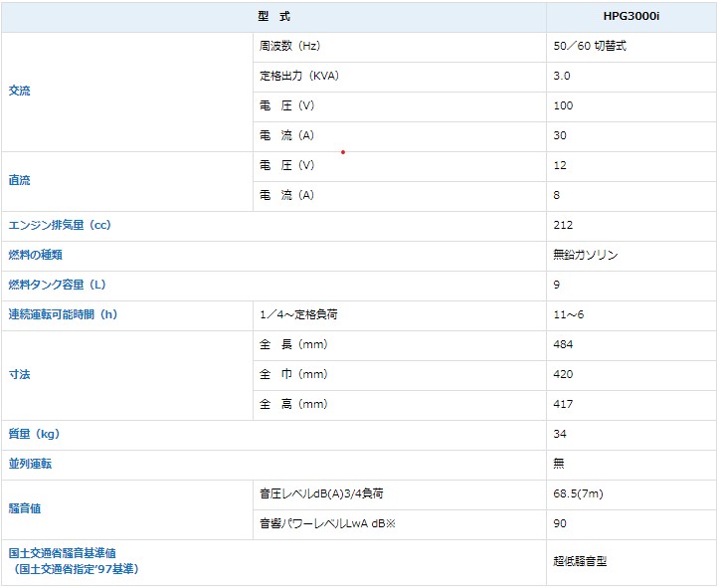Screen dimensions: 719x588
Task: Click the 全長 (mm) label
Action: pyautogui.click(x=293, y=344)
